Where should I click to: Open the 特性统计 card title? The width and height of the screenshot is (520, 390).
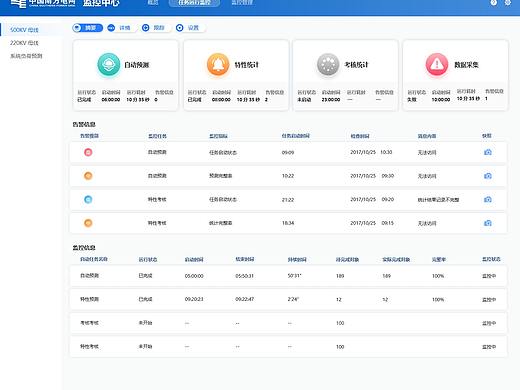(247, 65)
